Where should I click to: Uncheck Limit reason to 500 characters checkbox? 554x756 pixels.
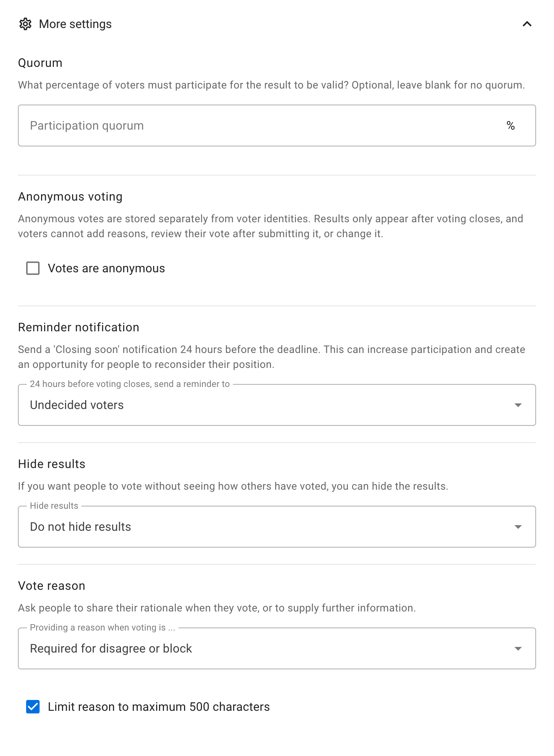pos(33,707)
